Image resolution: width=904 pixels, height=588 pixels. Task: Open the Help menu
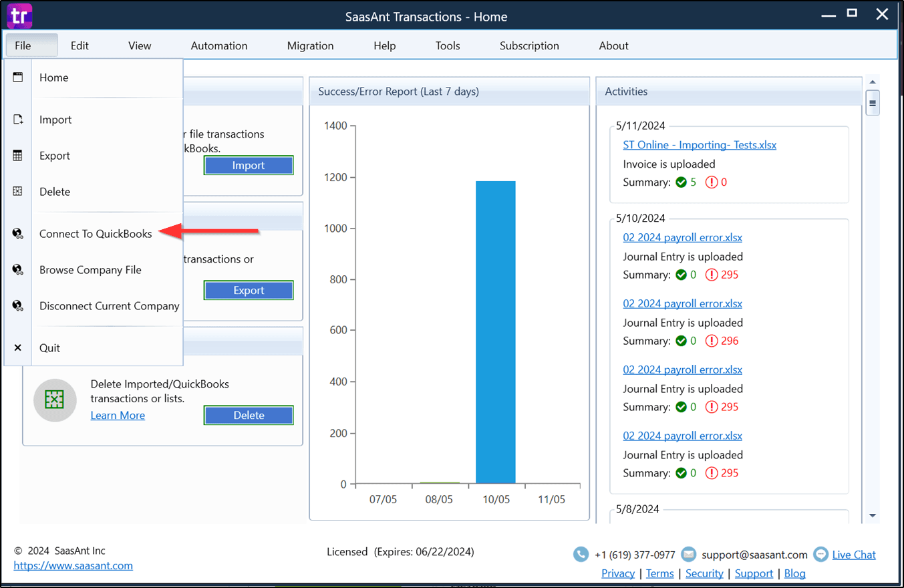click(385, 45)
